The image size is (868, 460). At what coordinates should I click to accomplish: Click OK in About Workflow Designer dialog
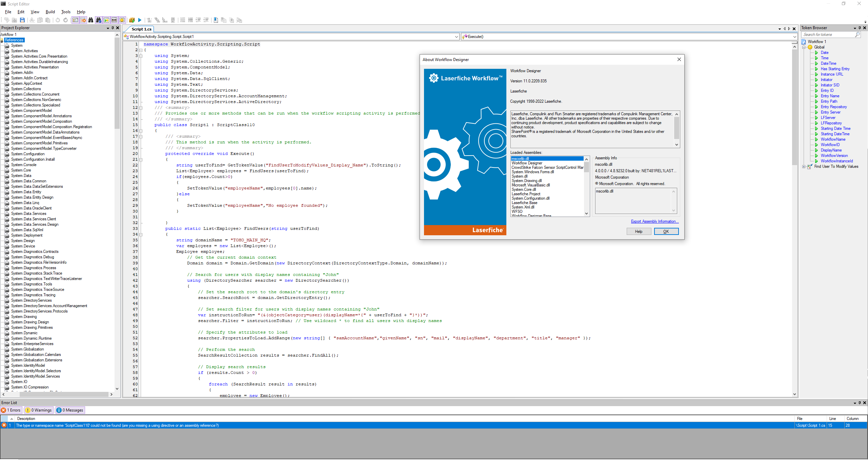tap(666, 232)
